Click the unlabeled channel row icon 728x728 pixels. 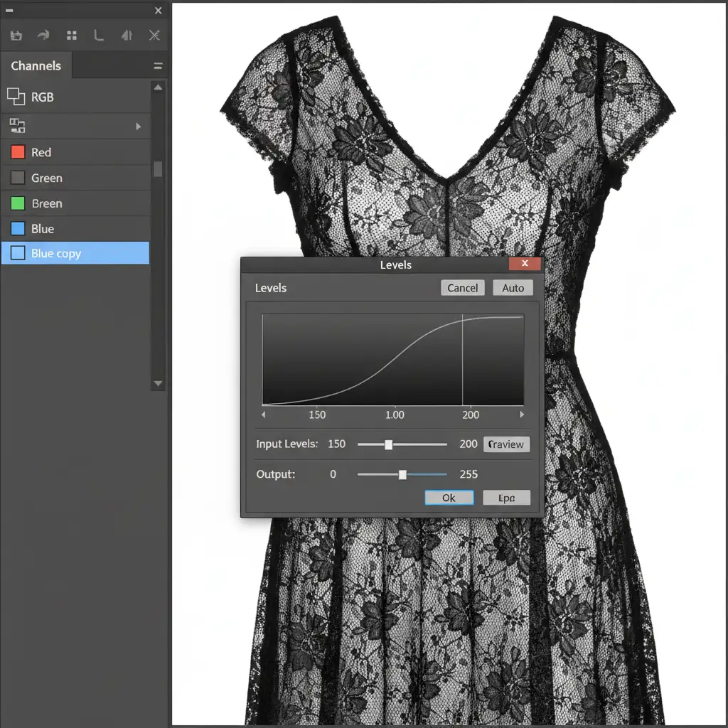pos(17,127)
